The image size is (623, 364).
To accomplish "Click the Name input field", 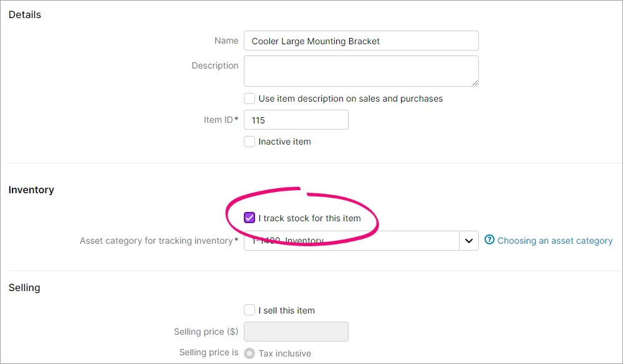I will coord(361,41).
